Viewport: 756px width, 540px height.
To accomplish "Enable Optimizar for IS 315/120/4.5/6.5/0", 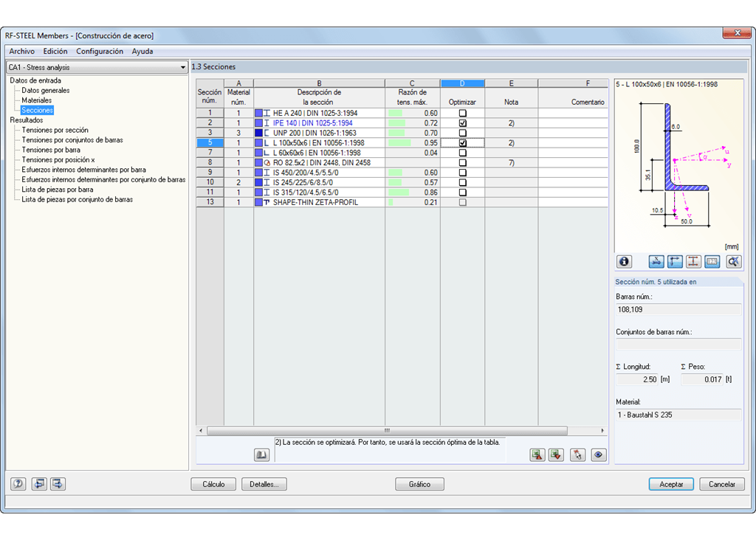I will pos(462,193).
